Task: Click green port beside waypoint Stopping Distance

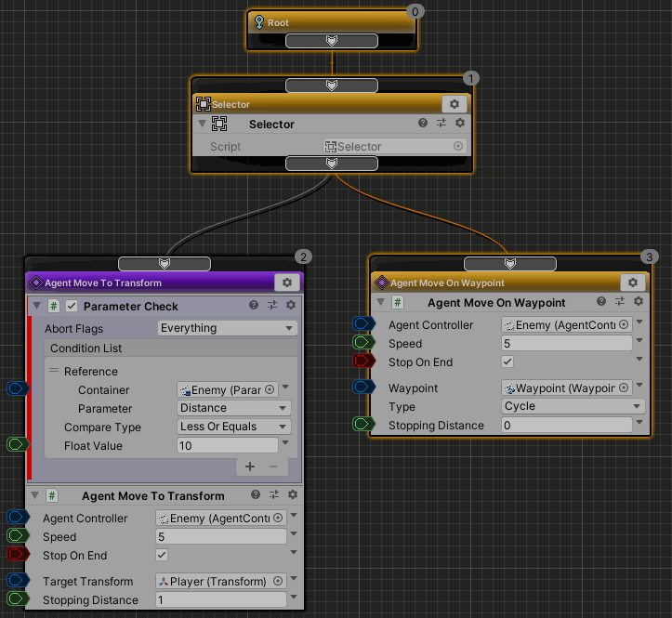Action: (x=363, y=424)
